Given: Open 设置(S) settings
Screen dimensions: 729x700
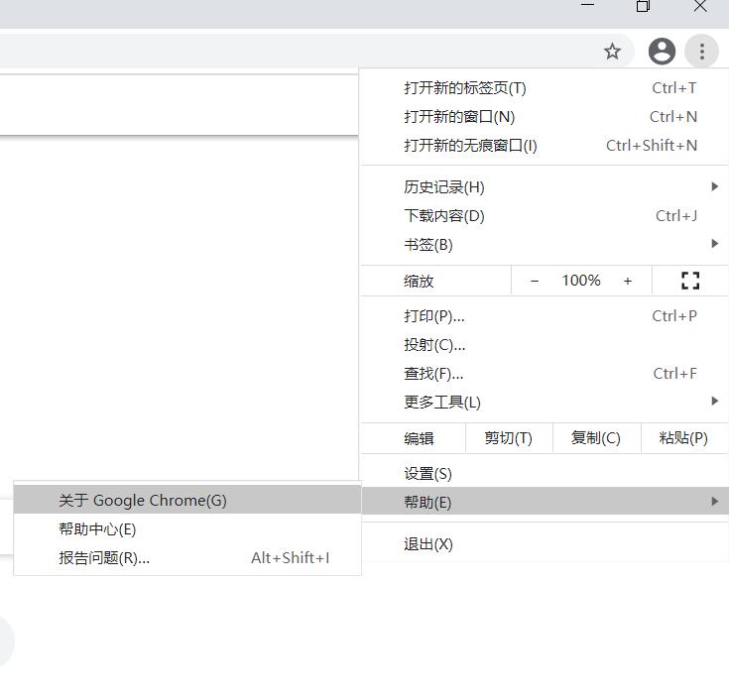Looking at the screenshot, I should [x=545, y=474].
